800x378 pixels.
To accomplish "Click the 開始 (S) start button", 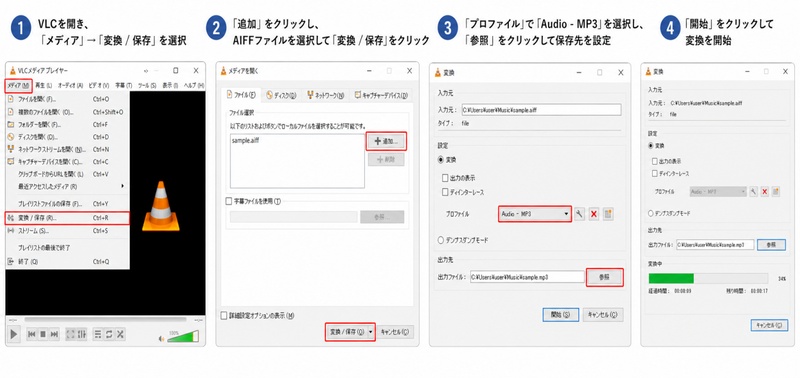I will 560,315.
